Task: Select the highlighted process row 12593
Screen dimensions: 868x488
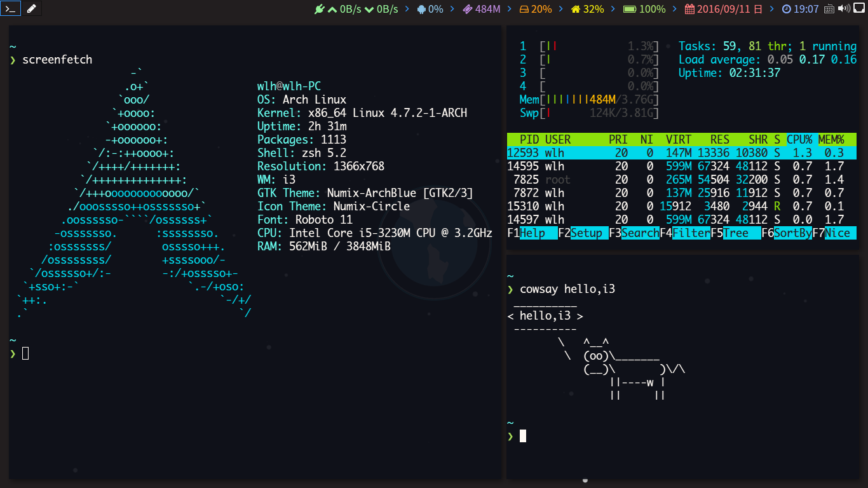Action: [x=682, y=153]
